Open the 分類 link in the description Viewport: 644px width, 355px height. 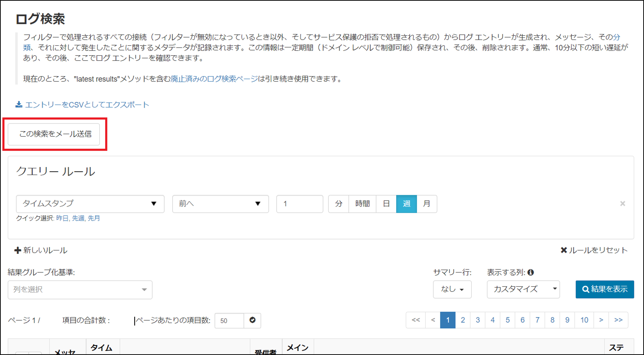pyautogui.click(x=617, y=37)
